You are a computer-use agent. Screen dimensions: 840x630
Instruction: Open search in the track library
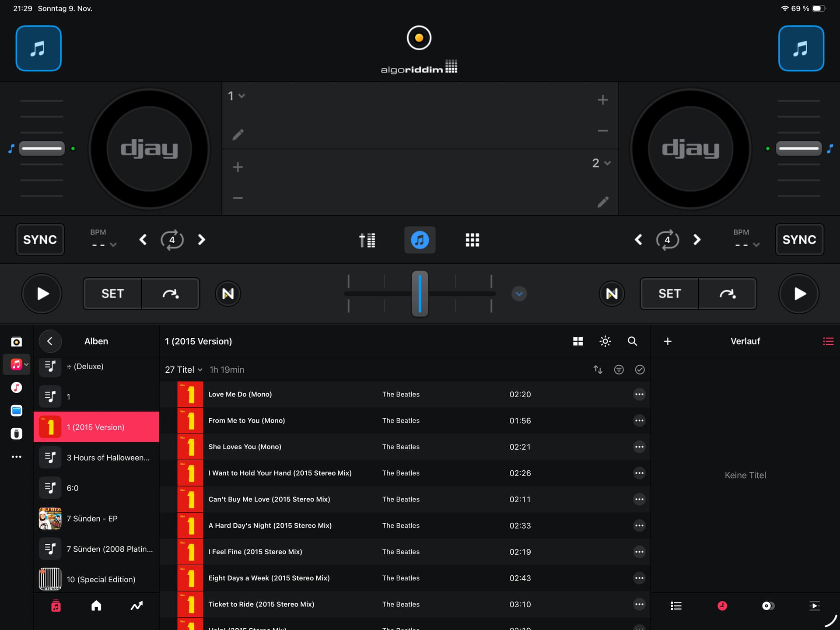tap(632, 341)
